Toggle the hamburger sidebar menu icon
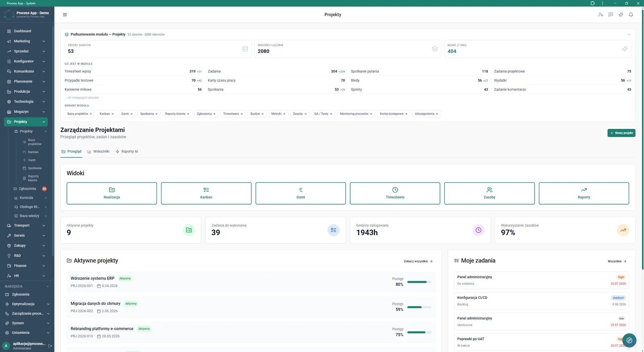Viewport: 644px width, 352px height. 65,14
